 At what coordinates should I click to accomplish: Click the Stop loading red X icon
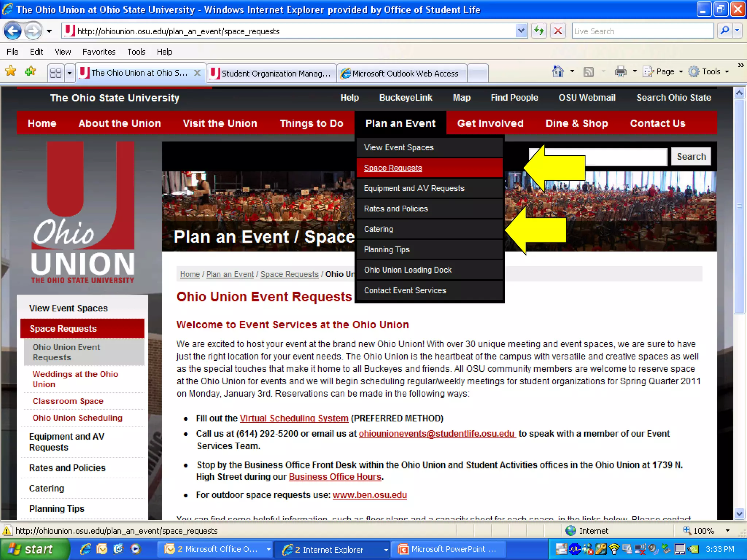[558, 31]
